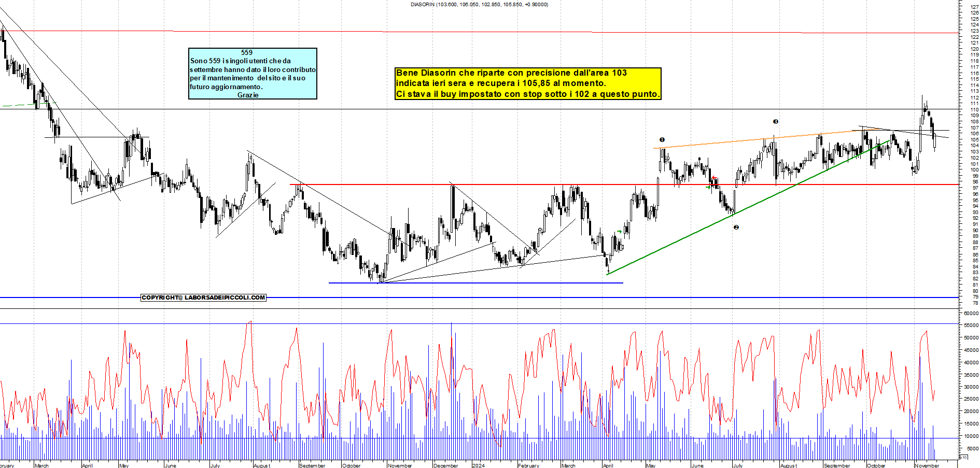This screenshot has height=468, width=980.
Task: Click volume axis label 60000
Action: (x=971, y=313)
